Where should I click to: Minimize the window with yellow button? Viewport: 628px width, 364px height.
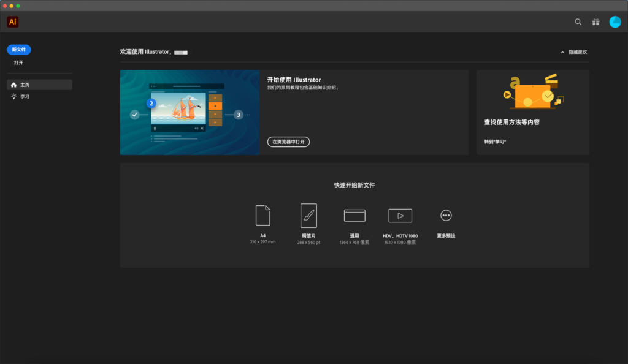[11, 6]
